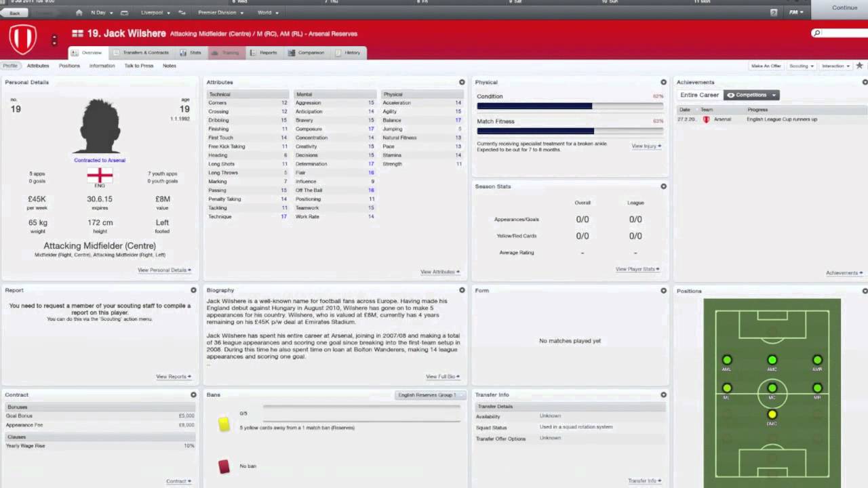The image size is (868, 488).
Task: Click the View Injury link
Action: (x=646, y=146)
